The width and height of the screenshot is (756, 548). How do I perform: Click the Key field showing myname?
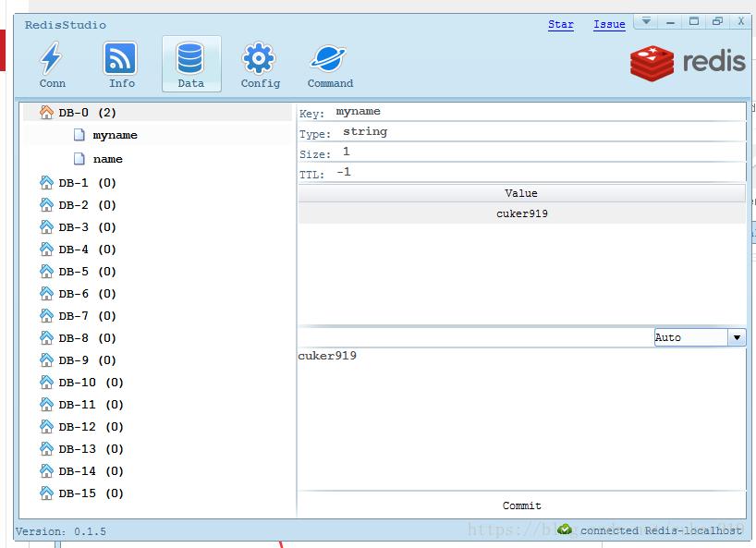point(540,111)
